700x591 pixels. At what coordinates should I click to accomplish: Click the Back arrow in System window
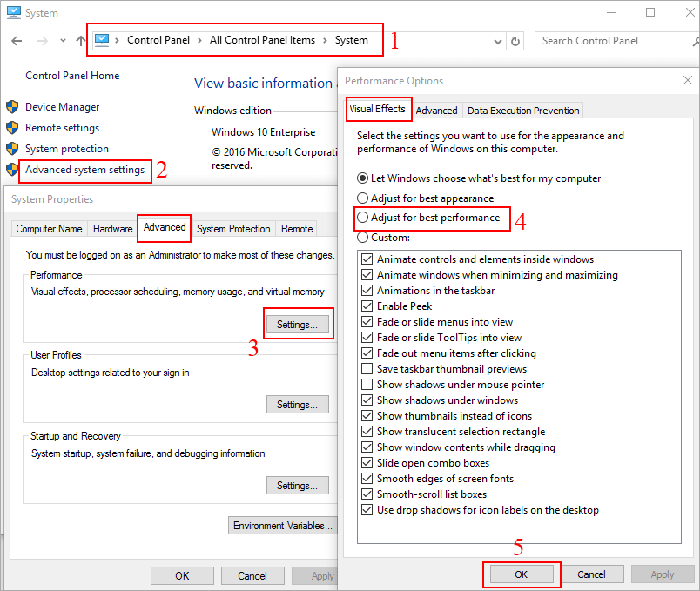pyautogui.click(x=17, y=41)
